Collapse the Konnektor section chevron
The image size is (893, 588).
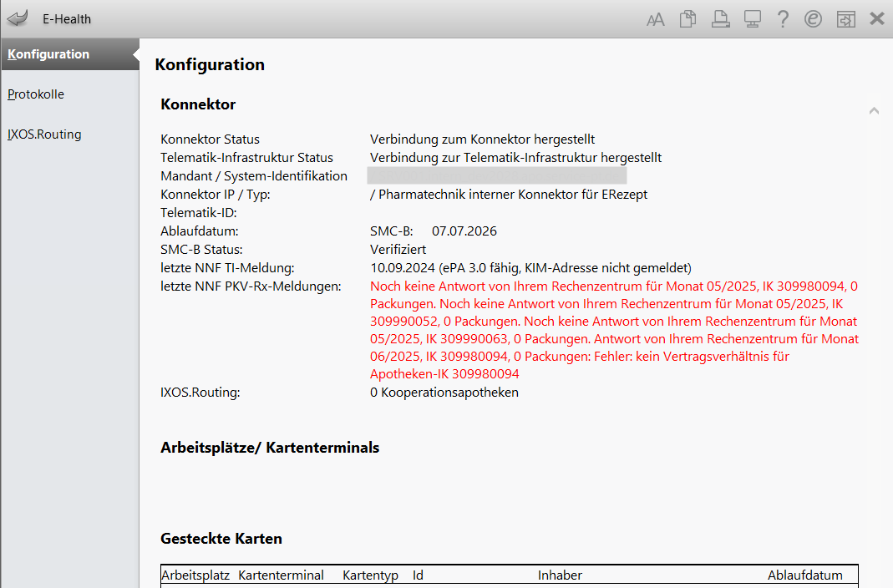pos(874,110)
